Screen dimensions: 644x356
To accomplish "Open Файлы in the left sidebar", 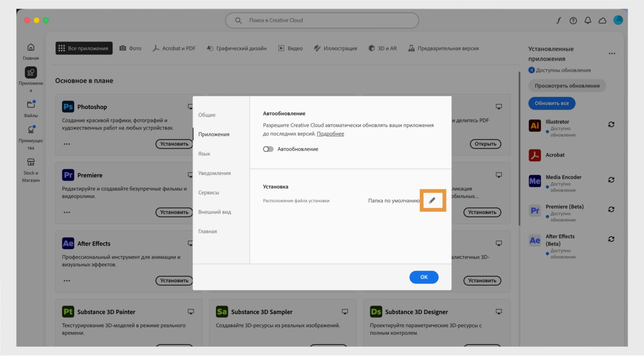I will click(31, 109).
